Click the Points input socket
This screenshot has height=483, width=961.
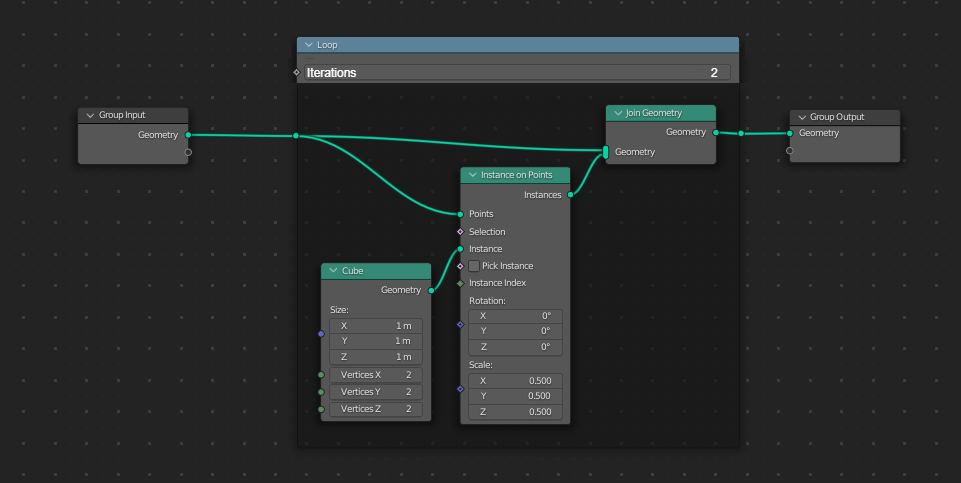pyautogui.click(x=460, y=214)
